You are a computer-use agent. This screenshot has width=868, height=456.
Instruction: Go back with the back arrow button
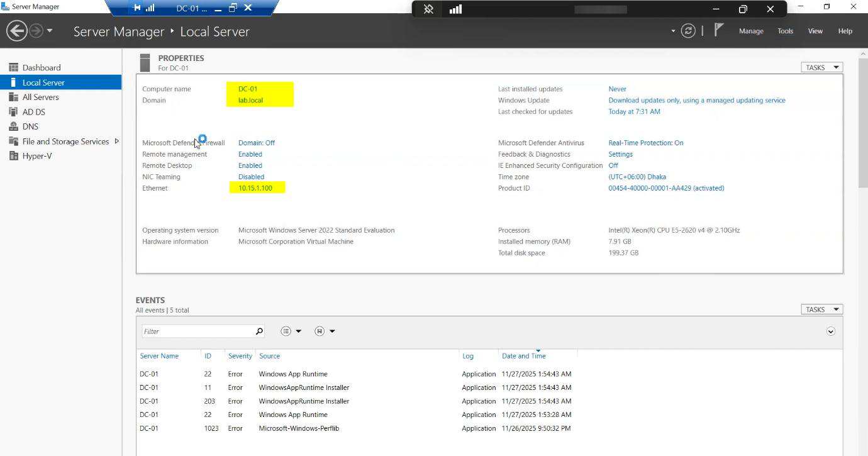pos(17,31)
